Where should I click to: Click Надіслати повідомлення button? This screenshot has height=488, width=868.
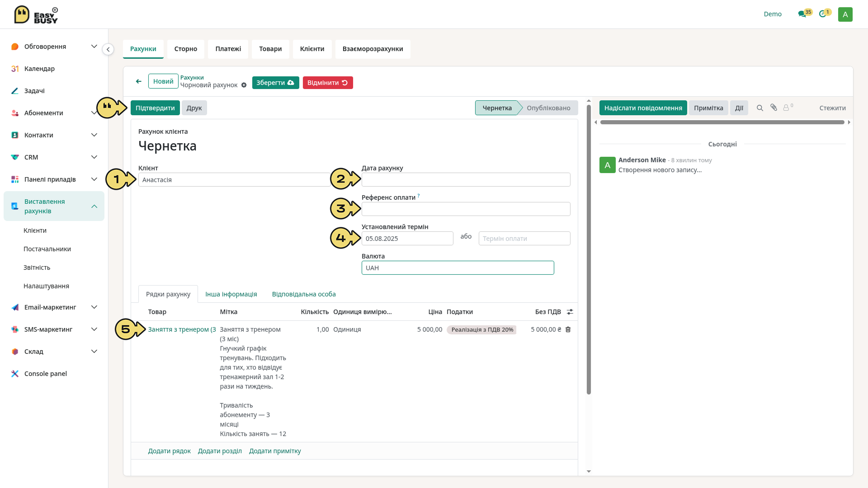click(x=643, y=108)
